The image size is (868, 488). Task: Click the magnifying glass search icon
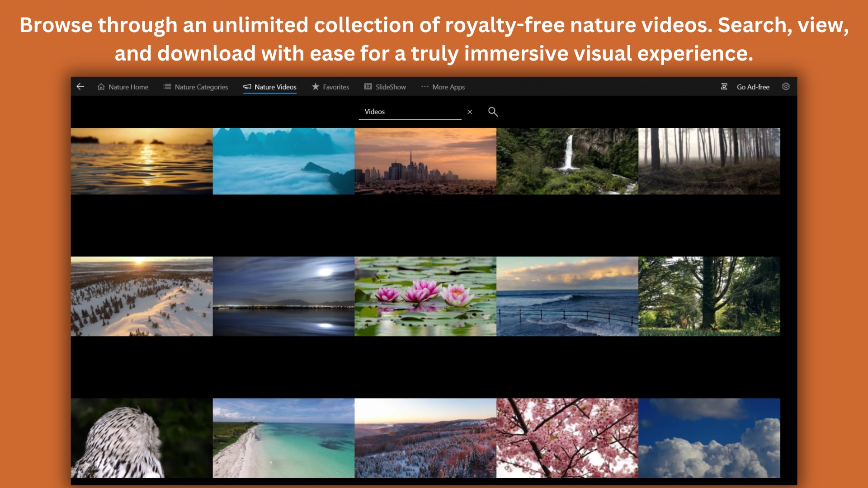(x=493, y=112)
